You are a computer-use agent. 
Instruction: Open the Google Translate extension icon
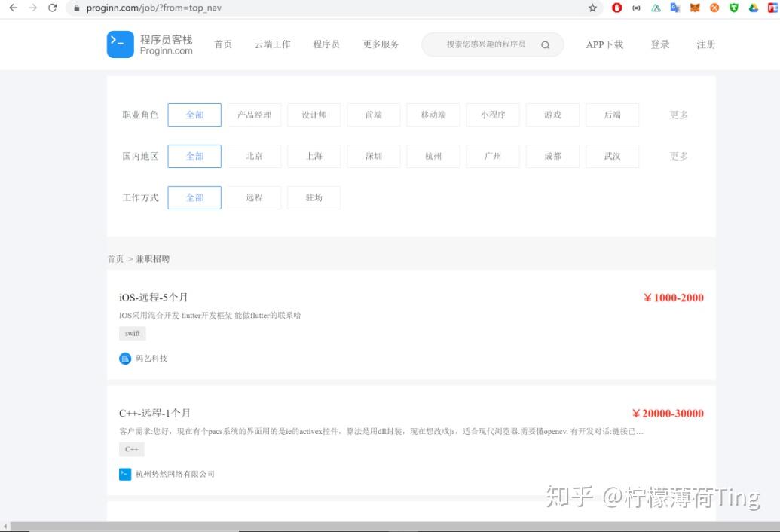[x=675, y=8]
